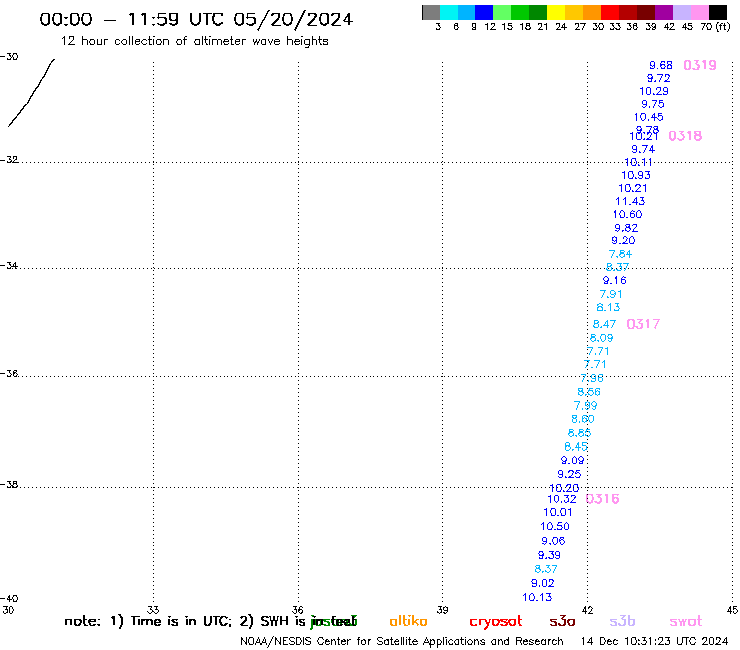Click the NOAA/NESDIS credit line at the bottom

[402, 641]
